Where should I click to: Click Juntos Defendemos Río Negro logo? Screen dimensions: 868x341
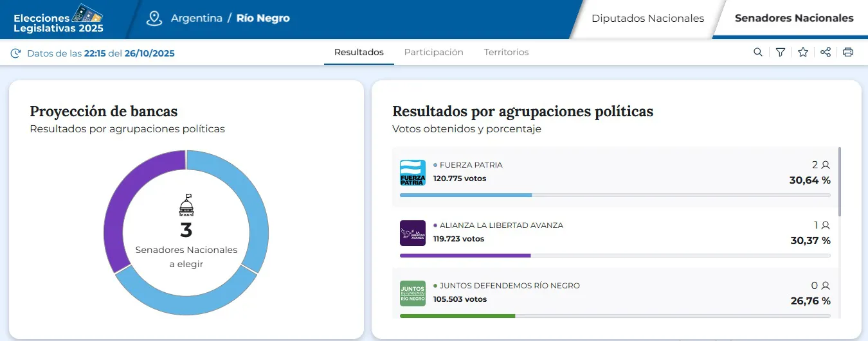point(413,293)
